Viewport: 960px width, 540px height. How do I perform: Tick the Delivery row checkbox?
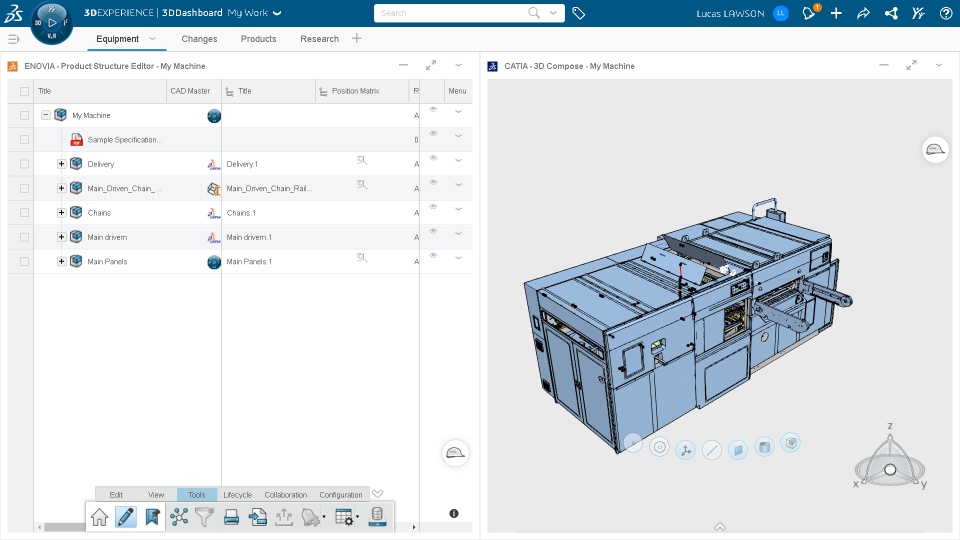point(24,164)
